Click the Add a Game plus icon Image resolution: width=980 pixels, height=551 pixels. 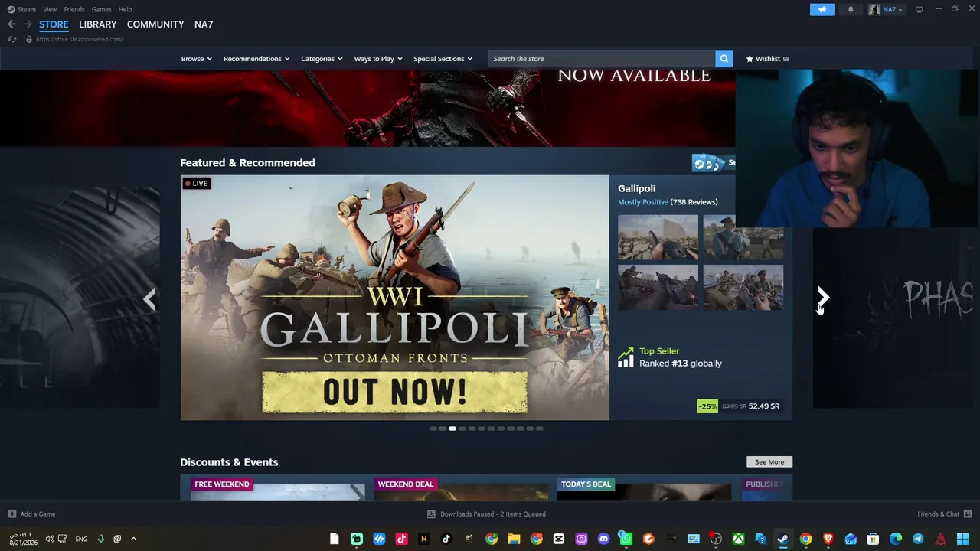[11, 514]
